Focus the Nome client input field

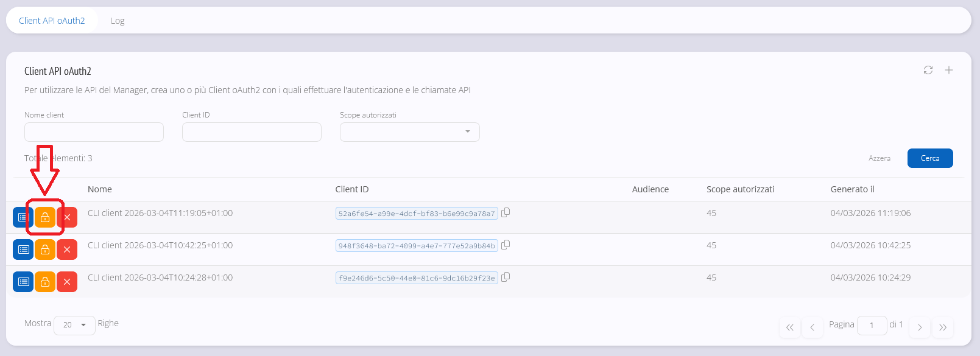point(94,132)
